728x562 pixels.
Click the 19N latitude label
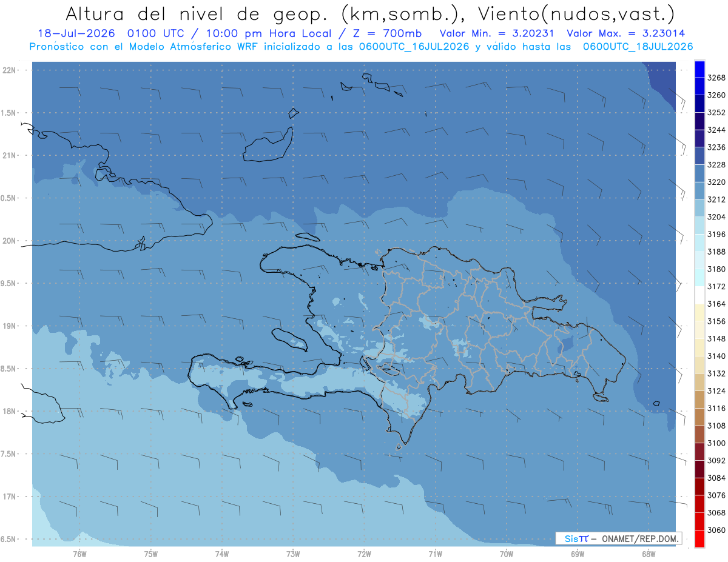pyautogui.click(x=9, y=326)
